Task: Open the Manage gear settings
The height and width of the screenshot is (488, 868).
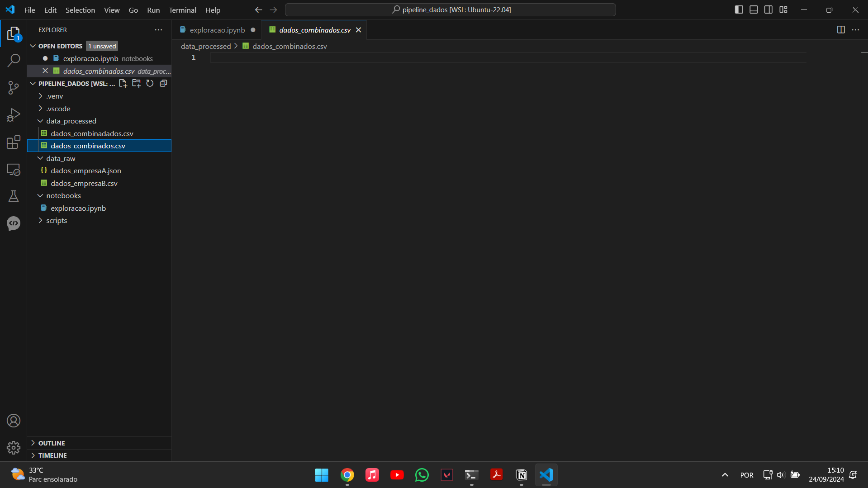Action: (14, 448)
